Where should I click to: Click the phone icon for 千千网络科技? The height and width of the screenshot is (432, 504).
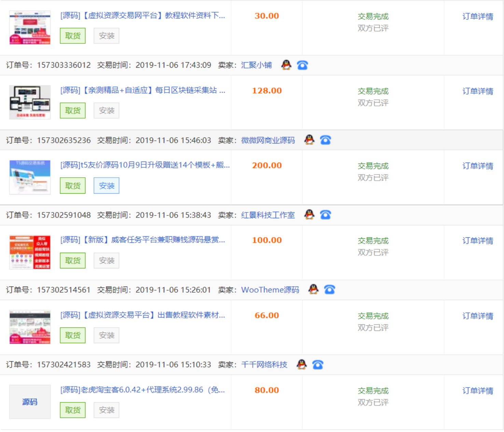(x=318, y=364)
